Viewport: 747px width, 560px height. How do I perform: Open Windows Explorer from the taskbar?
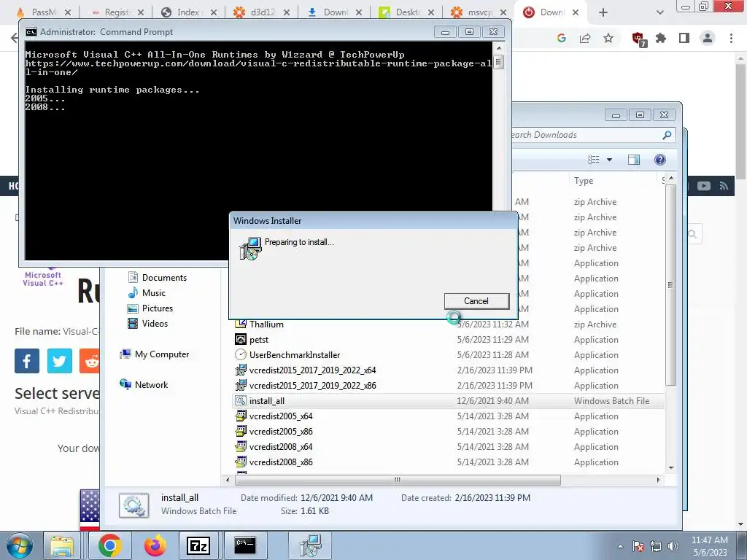pyautogui.click(x=62, y=545)
